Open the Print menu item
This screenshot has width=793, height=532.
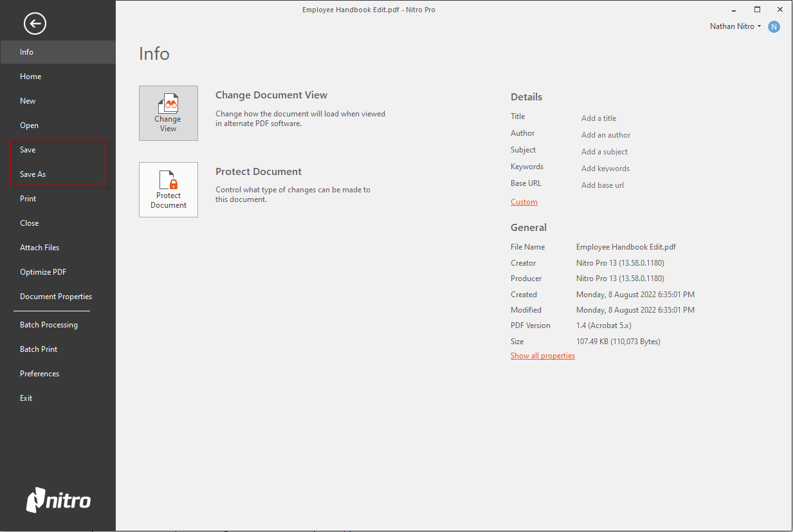click(x=28, y=199)
